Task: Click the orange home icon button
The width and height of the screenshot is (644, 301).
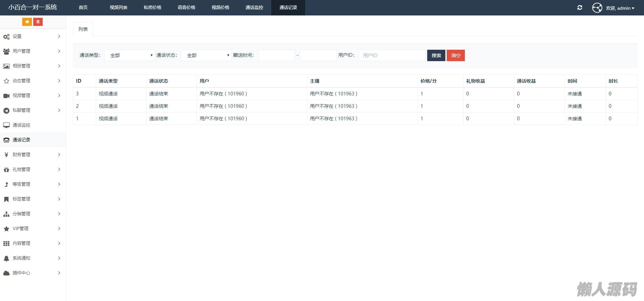Action: coord(27,22)
